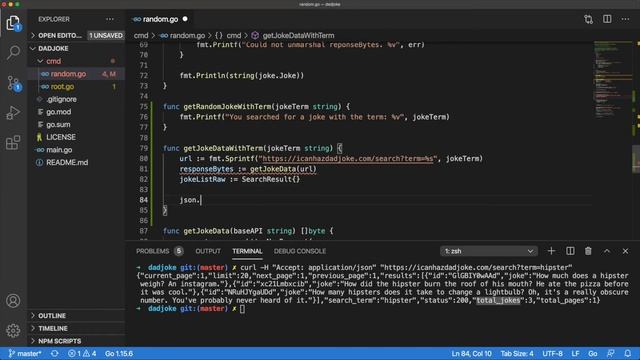640x360 pixels.
Task: Click the 1 UNSAVED badge
Action: pos(106,36)
